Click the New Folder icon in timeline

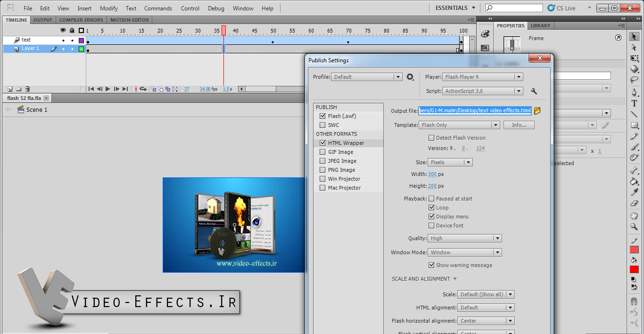tap(19, 89)
